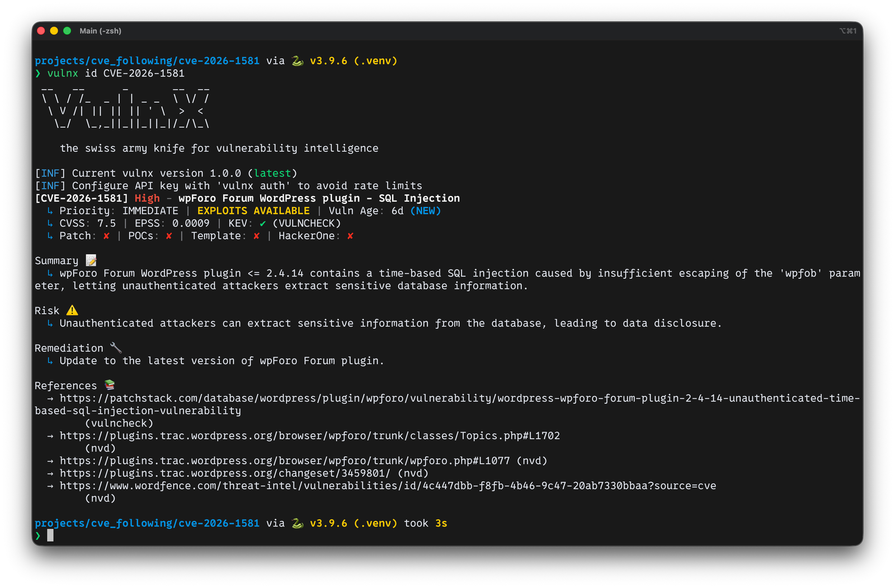Click the 'took 3s' duration text
Image resolution: width=895 pixels, height=588 pixels.
[426, 523]
